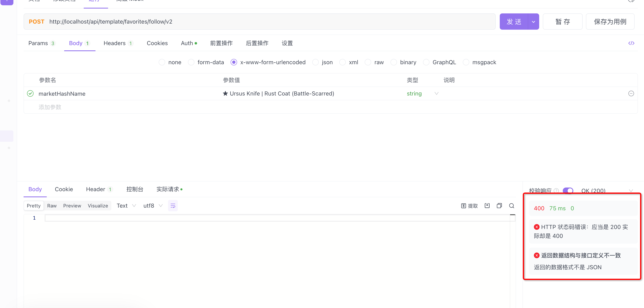Select the json body format radio button
644x308 pixels.
coord(315,62)
